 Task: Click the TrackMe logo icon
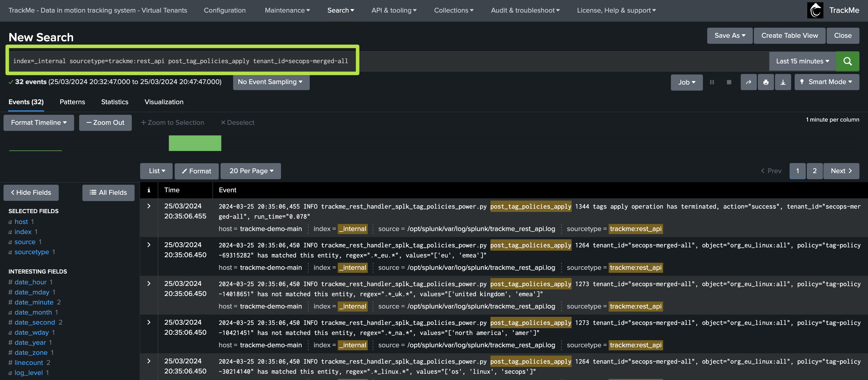tap(815, 10)
